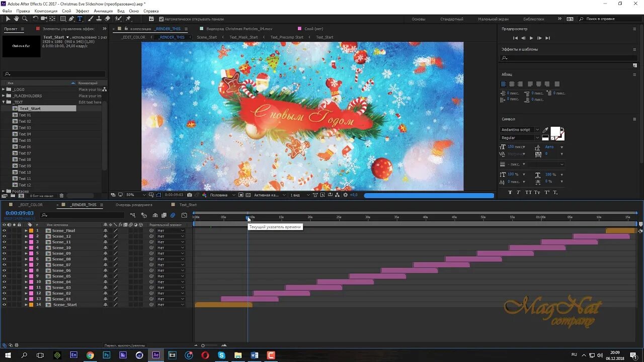This screenshot has height=362, width=644.
Task: Click the pink label swatch of Scene_06
Action: coord(31,270)
